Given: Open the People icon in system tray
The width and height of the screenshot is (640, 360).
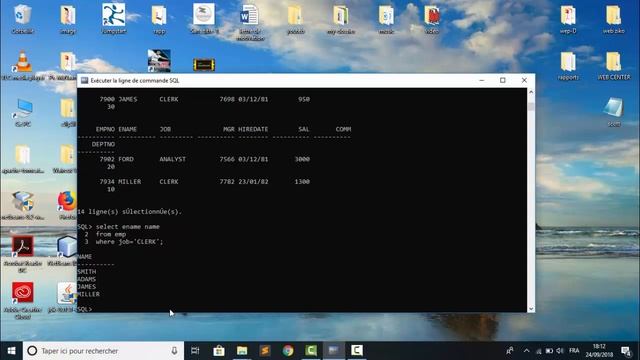Looking at the screenshot, I should point(510,351).
